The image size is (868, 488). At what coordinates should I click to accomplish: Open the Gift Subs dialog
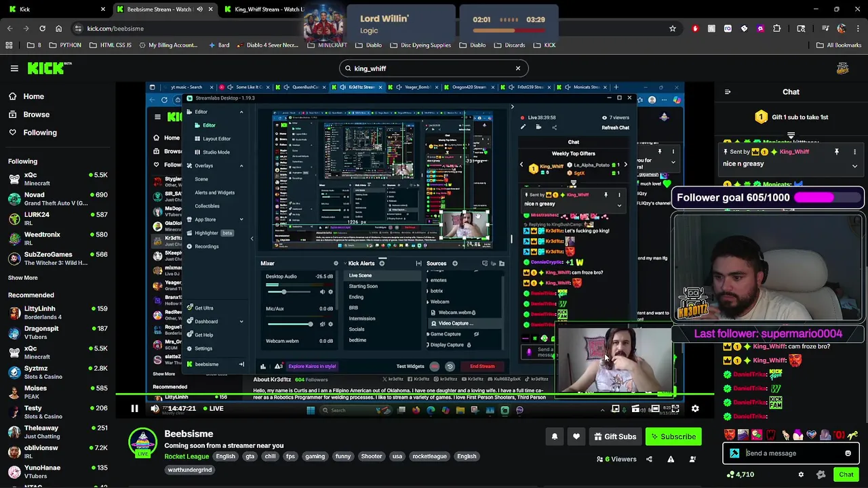[x=614, y=436]
